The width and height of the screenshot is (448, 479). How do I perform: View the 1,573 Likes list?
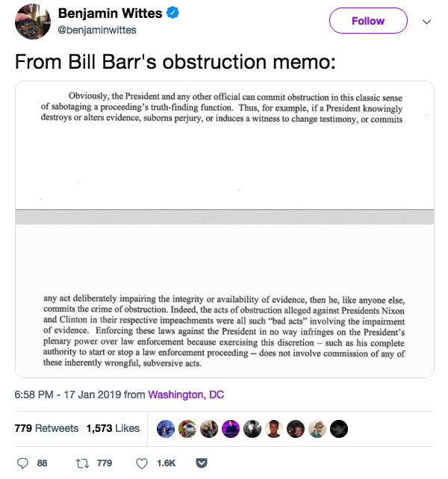[x=113, y=428]
